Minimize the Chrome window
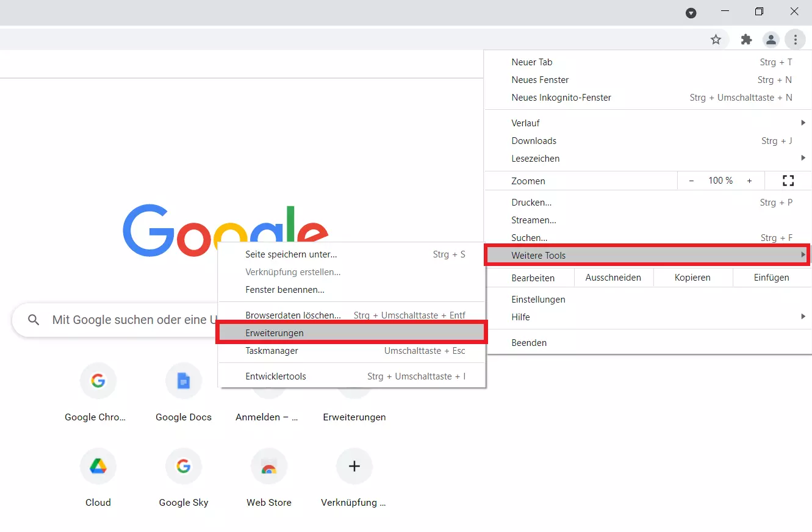The width and height of the screenshot is (812, 532). (x=725, y=11)
